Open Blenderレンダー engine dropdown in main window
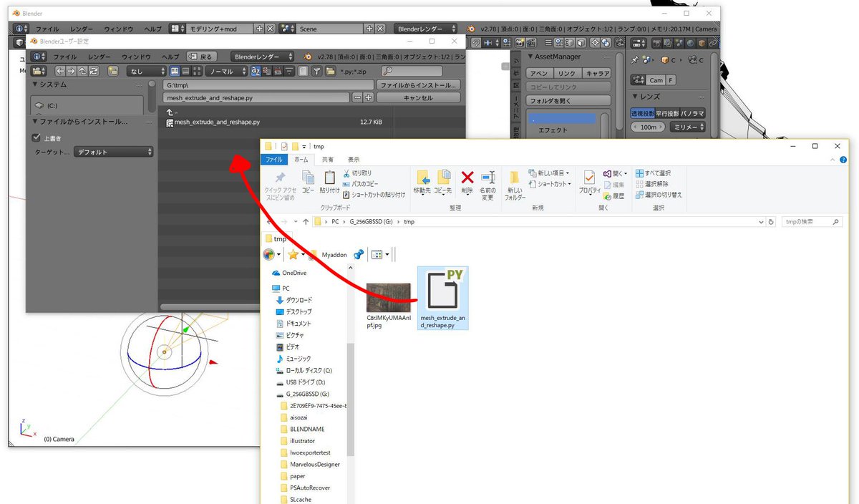 [x=425, y=29]
